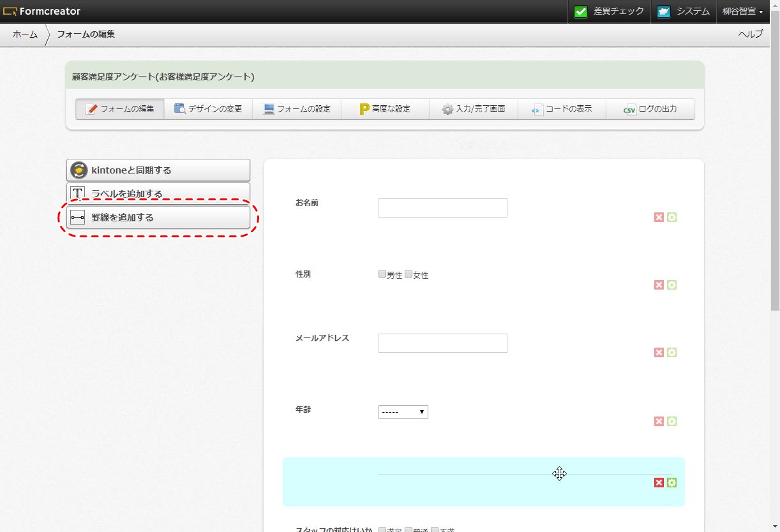
Task: Click the page vertical scrollbar
Action: (x=775, y=159)
